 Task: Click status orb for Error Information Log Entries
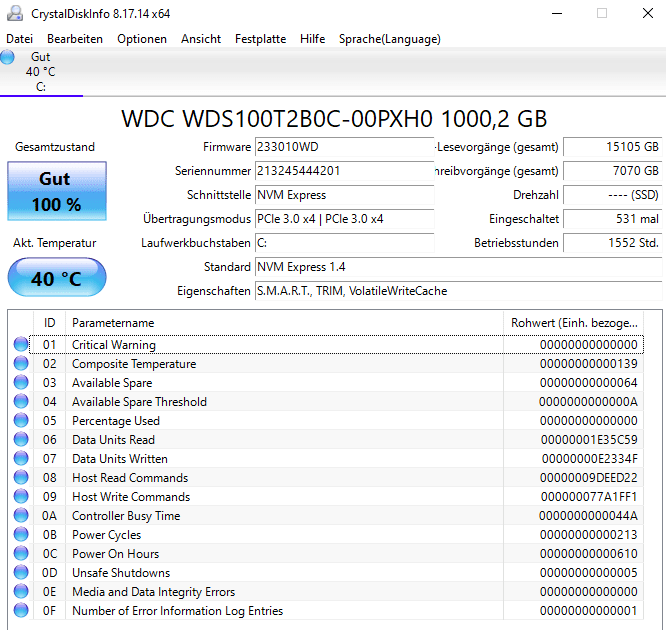(21, 610)
